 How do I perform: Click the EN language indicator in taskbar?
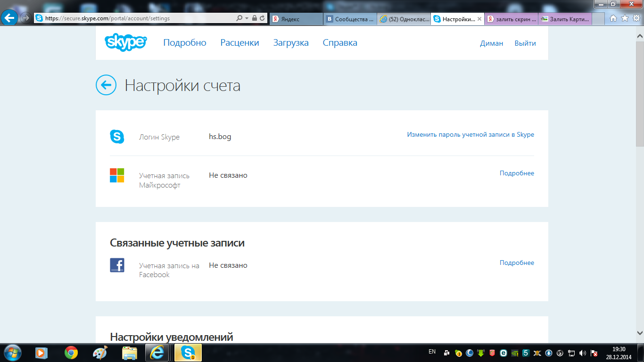[432, 352]
